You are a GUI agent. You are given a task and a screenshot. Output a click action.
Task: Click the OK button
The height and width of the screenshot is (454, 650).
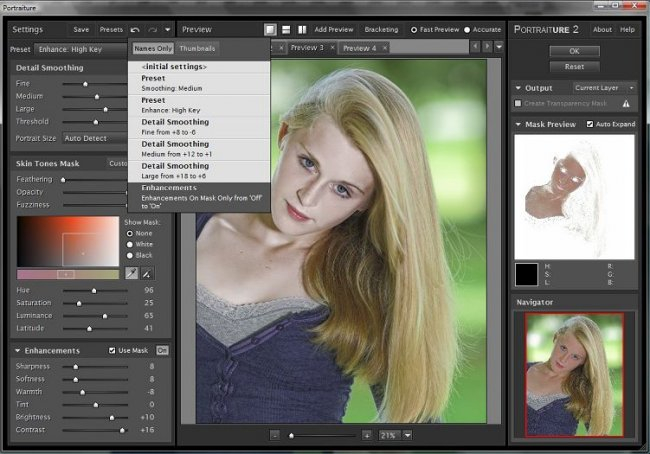point(575,51)
